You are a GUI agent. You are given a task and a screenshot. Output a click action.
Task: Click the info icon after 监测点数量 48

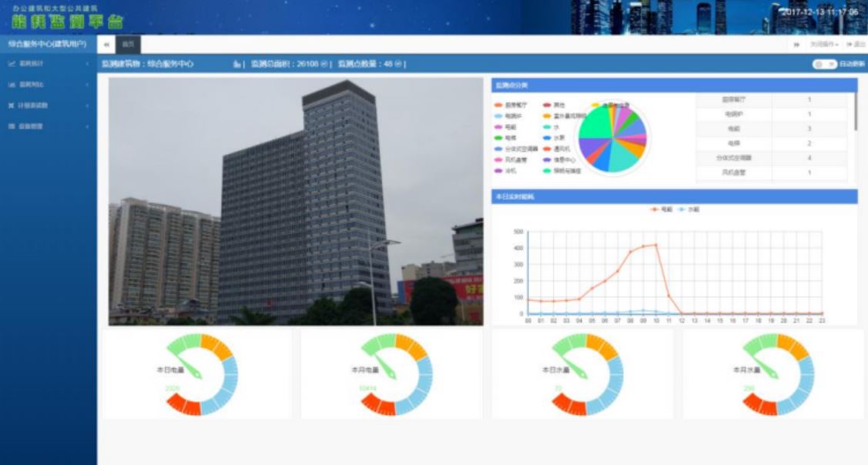point(398,64)
